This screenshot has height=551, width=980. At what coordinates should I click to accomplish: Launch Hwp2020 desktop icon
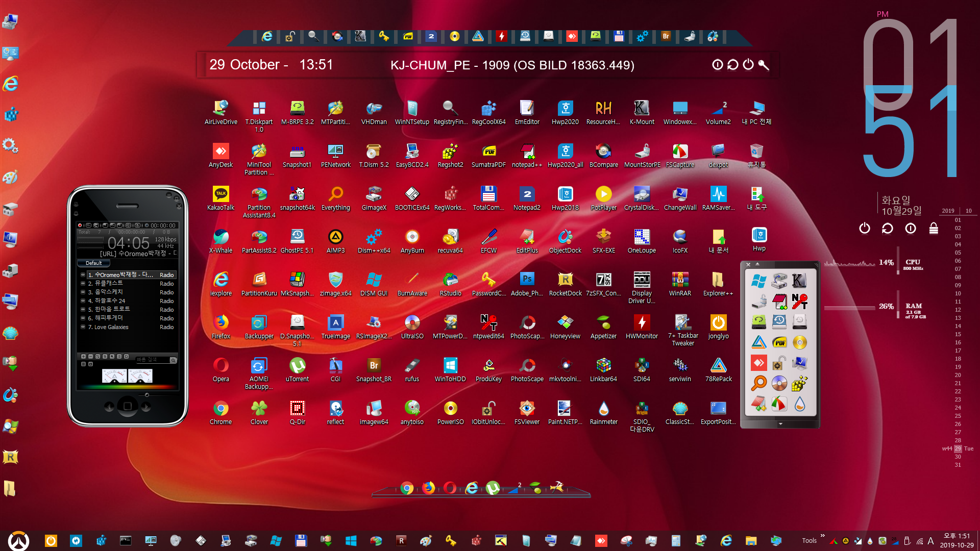click(x=565, y=112)
